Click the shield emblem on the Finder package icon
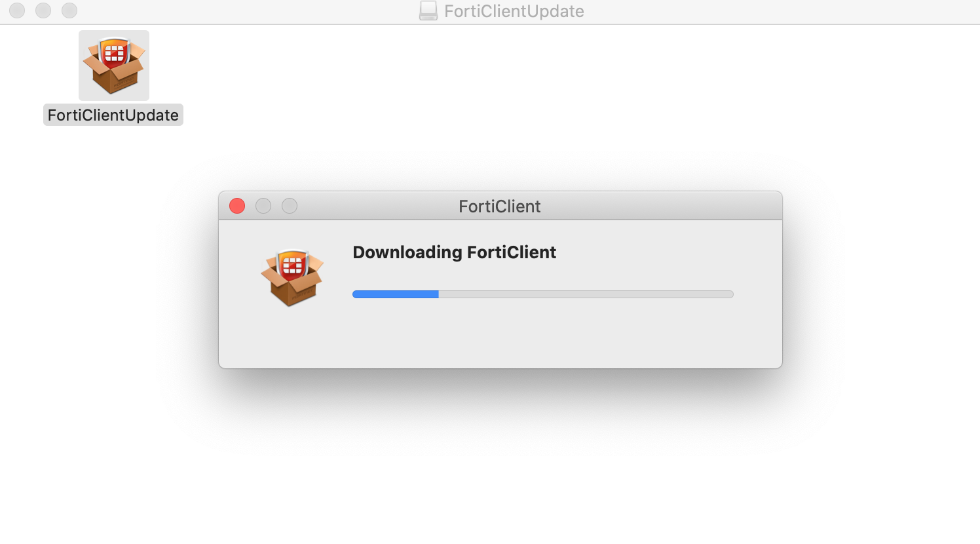This screenshot has height=544, width=980. (114, 54)
